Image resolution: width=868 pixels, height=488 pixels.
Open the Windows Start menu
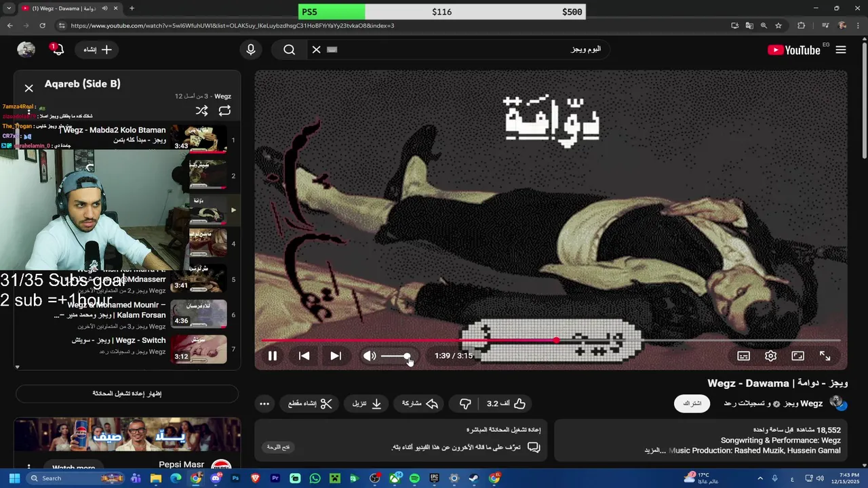pos(14,479)
